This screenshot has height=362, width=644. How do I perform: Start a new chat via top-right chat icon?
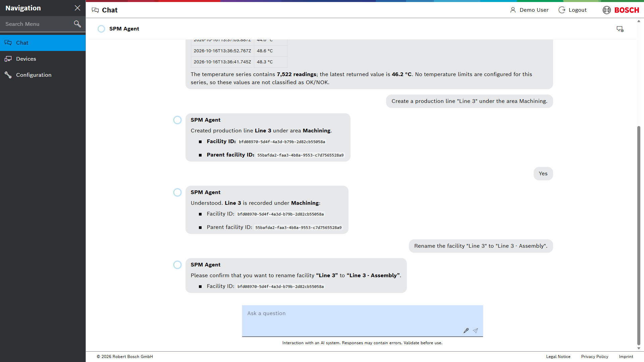(x=620, y=29)
